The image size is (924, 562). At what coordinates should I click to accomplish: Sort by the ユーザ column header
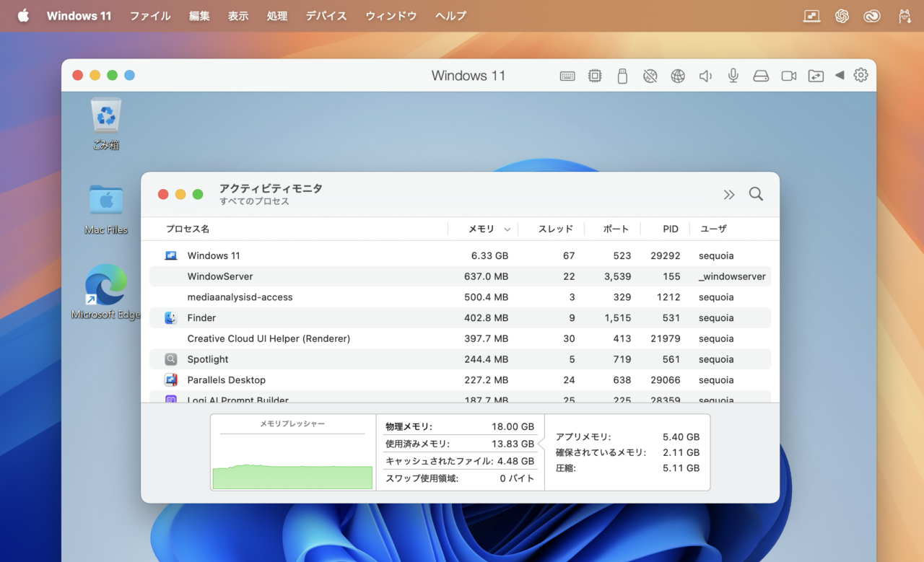(713, 229)
